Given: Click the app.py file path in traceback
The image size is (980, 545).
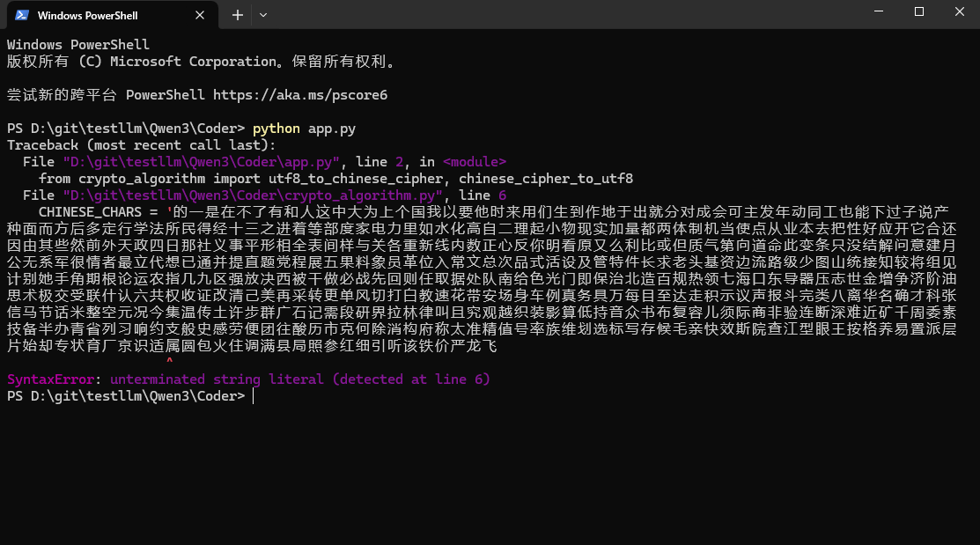Looking at the screenshot, I should pos(202,162).
